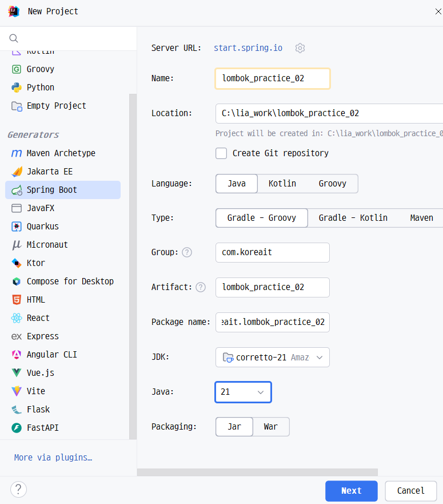Image resolution: width=443 pixels, height=504 pixels.
Task: Click the Ktor diamond icon
Action: tap(17, 263)
